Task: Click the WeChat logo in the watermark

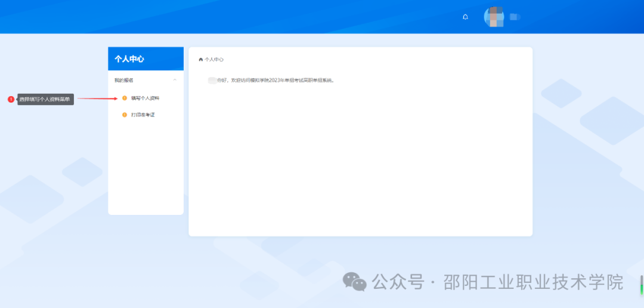Action: (x=355, y=282)
